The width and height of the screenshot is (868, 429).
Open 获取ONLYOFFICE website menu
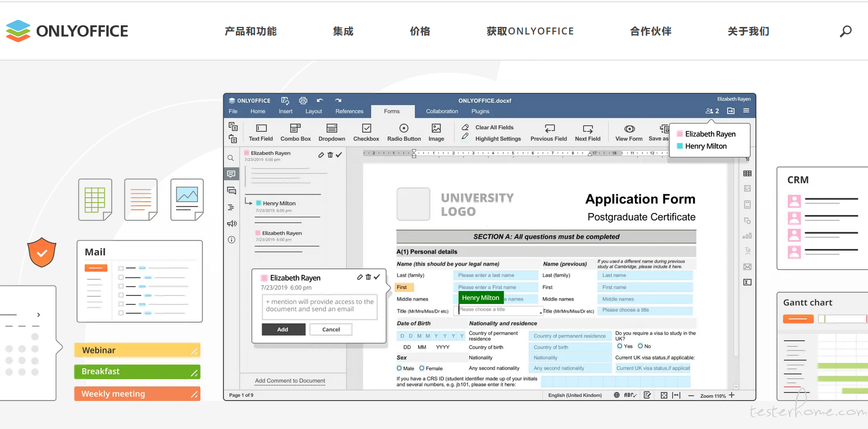[530, 31]
